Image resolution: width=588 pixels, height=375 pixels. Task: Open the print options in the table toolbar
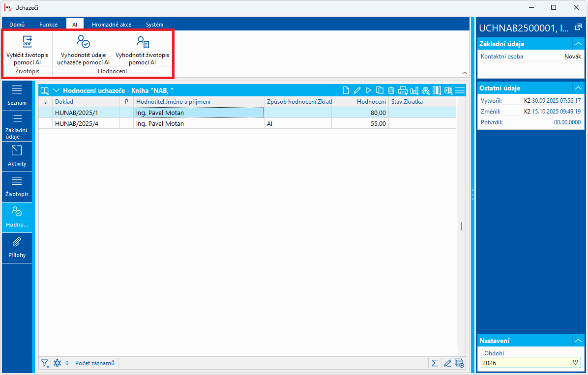pyautogui.click(x=402, y=90)
